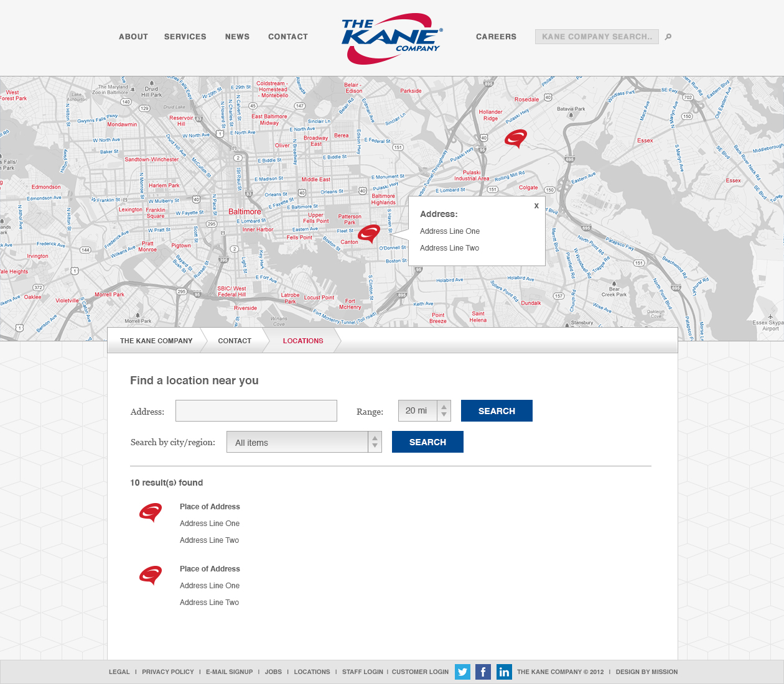Click the Baltimore label on the map

[x=245, y=212]
